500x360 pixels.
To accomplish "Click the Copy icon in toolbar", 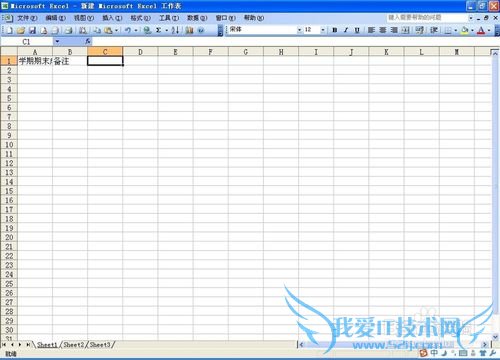I will [97, 30].
